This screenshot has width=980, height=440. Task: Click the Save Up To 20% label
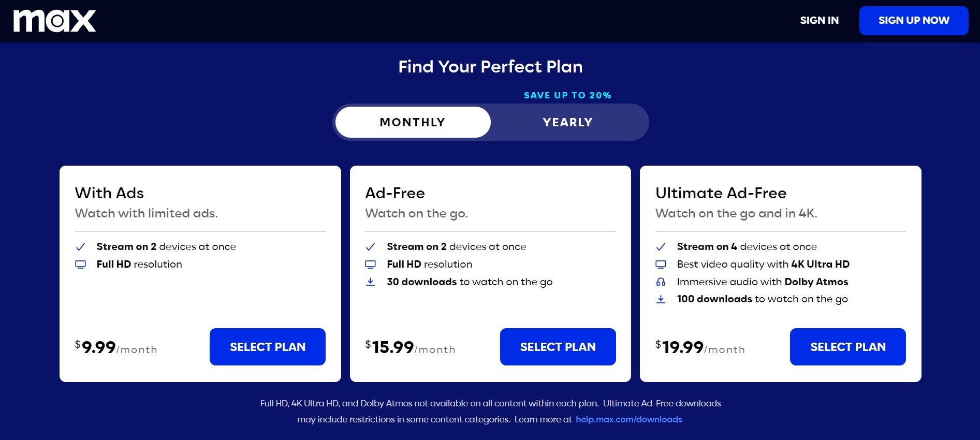click(x=567, y=95)
